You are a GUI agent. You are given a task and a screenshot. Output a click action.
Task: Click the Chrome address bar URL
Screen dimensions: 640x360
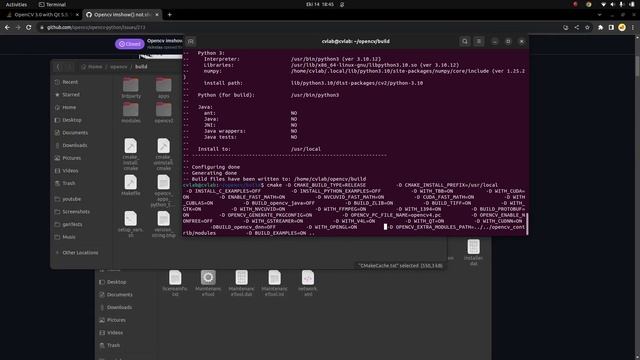pyautogui.click(x=96, y=27)
